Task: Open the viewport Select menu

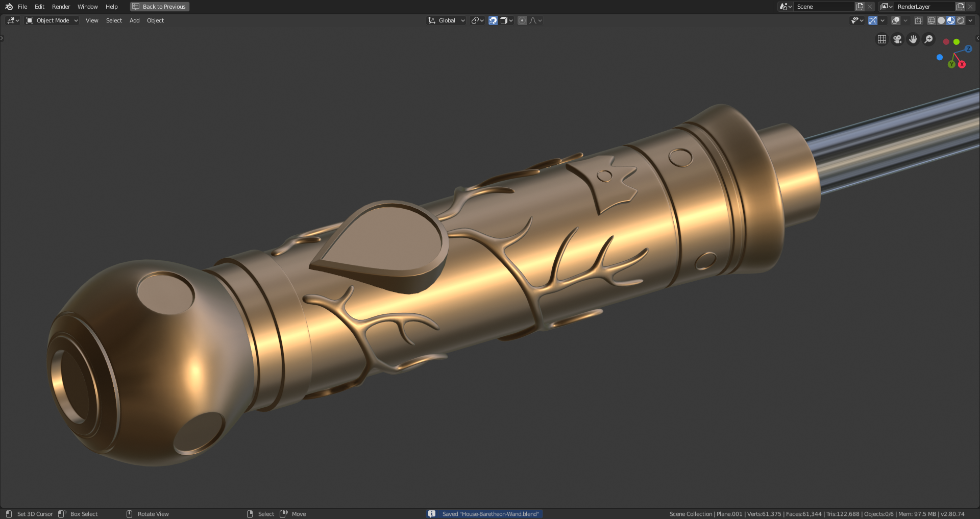Action: click(114, 20)
